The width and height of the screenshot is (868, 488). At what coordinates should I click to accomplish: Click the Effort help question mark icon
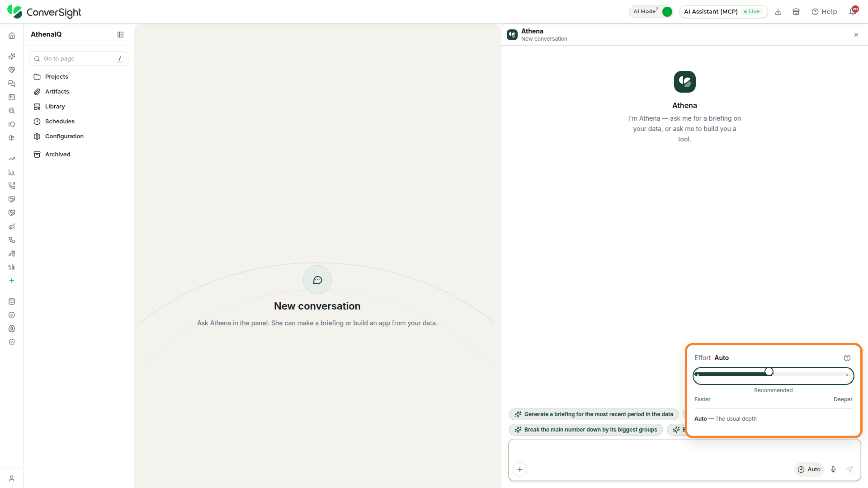tap(847, 358)
